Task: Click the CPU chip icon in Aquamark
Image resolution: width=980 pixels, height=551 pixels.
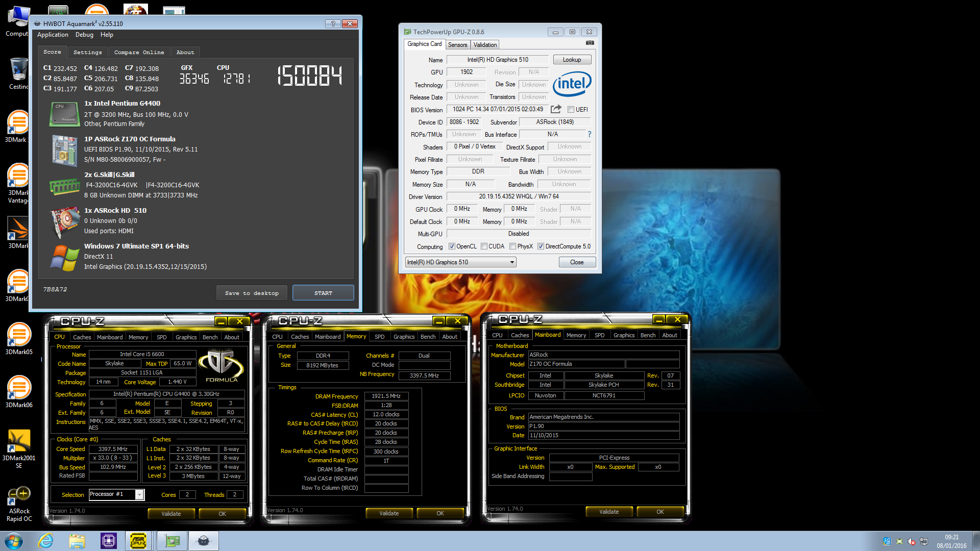Action: coord(64,114)
